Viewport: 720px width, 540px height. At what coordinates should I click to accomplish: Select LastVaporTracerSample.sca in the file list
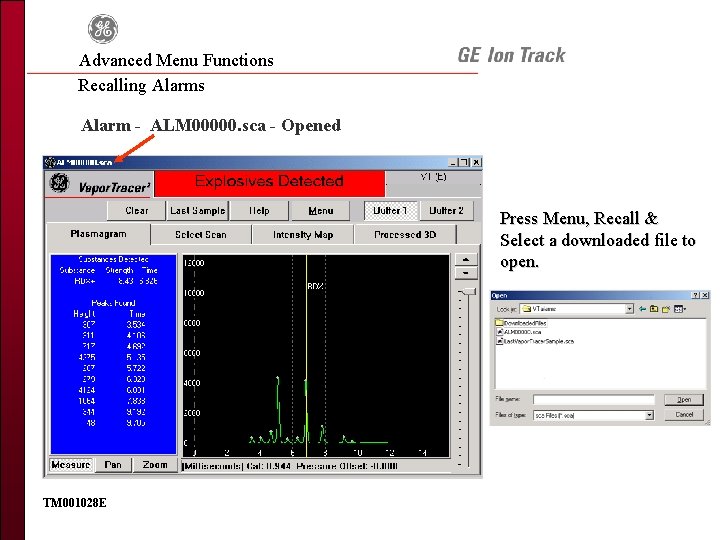pyautogui.click(x=535, y=341)
